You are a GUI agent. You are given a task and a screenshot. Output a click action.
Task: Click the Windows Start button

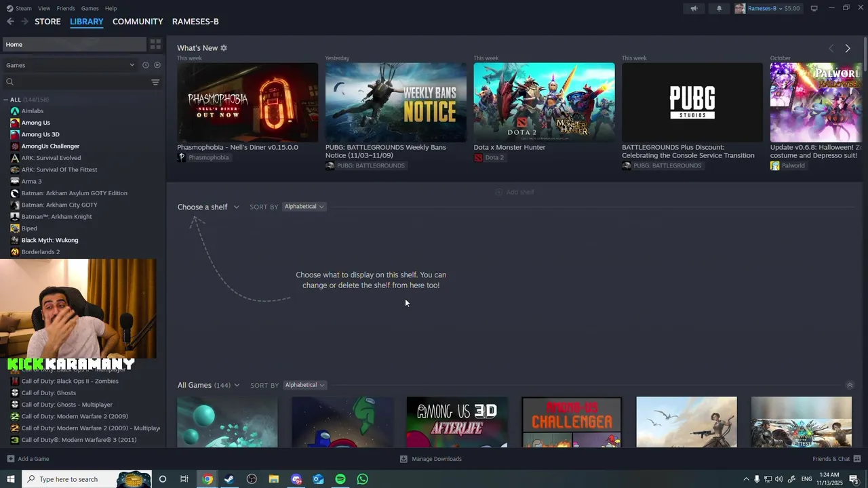coord(10,479)
